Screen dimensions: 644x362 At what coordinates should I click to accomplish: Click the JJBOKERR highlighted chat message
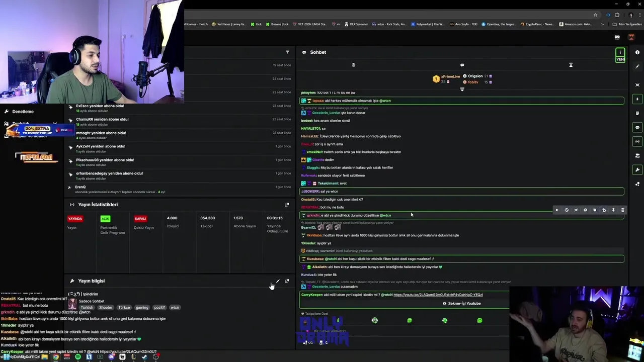coord(462,192)
